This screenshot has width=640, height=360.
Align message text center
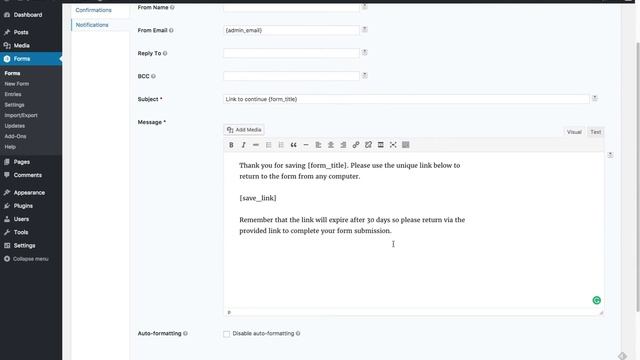[x=331, y=145]
